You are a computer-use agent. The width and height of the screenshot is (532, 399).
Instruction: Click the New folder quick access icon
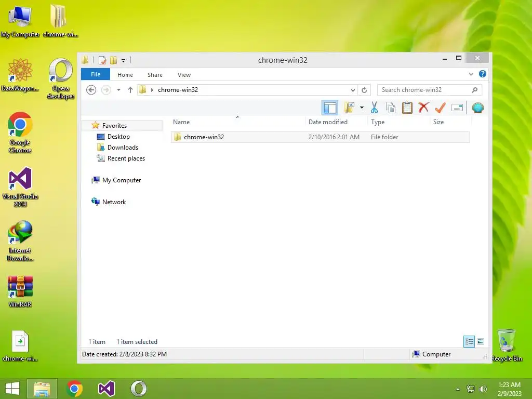click(x=113, y=60)
